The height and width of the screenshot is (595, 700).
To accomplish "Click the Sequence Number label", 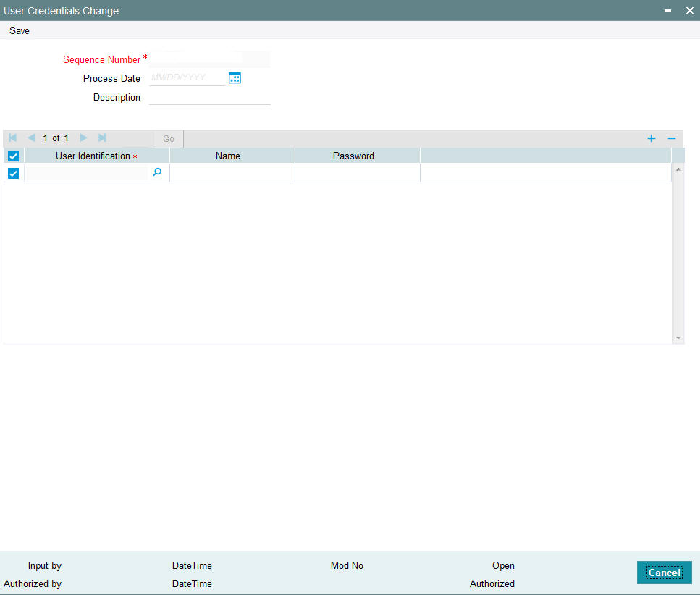I will (102, 60).
